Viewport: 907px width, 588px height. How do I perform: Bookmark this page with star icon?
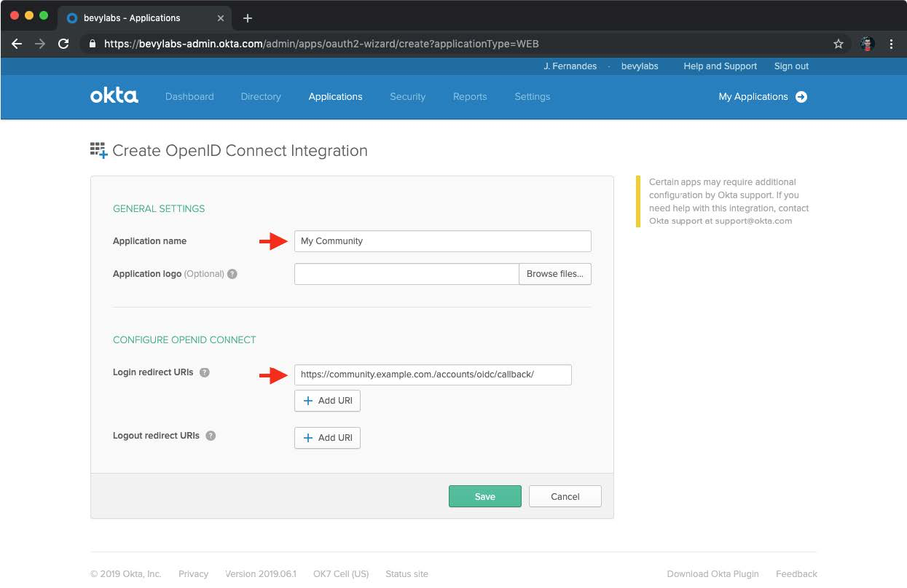pos(839,44)
